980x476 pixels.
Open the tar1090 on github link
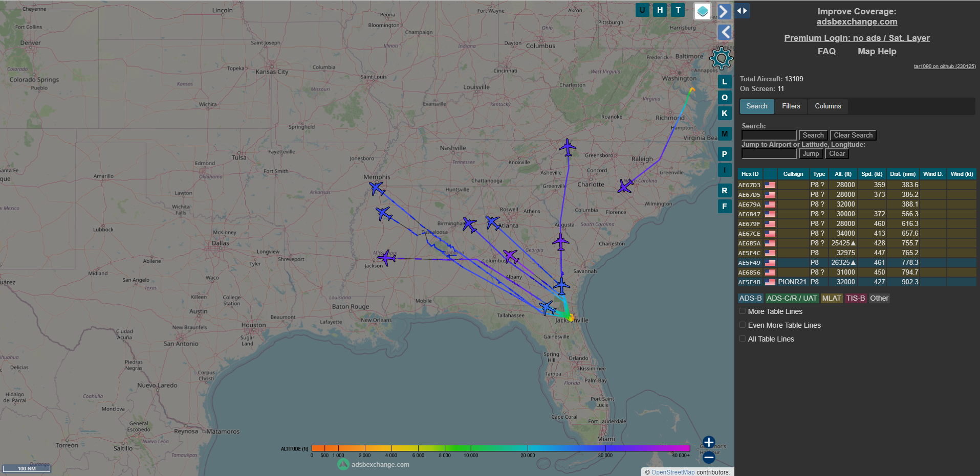pos(945,66)
